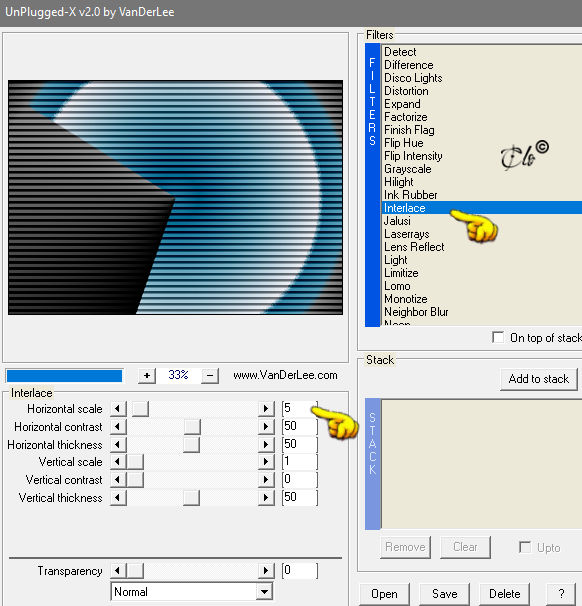Screen dimensions: 582x606
Task: Click zoom in plus button
Action: coord(147,375)
